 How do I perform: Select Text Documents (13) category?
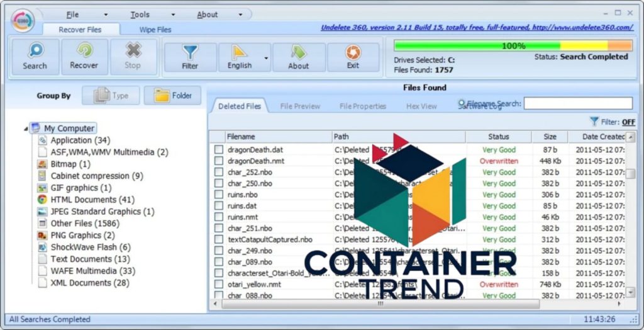click(91, 259)
